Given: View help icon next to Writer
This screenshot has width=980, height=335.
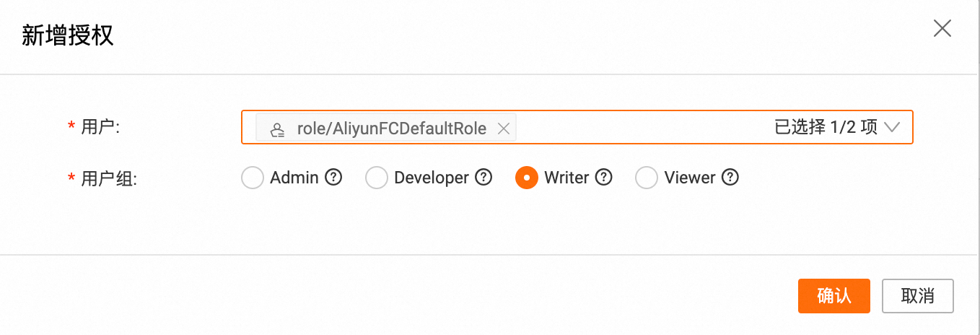Looking at the screenshot, I should point(604,178).
